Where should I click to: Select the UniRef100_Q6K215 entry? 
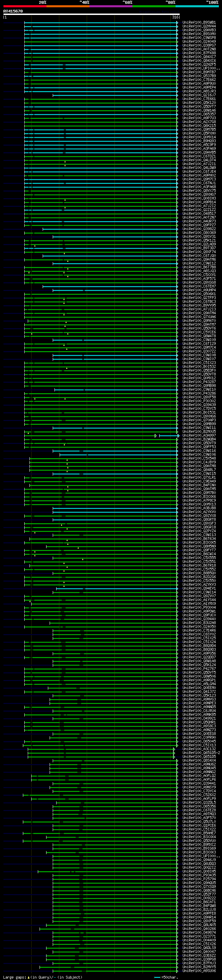point(199,125)
